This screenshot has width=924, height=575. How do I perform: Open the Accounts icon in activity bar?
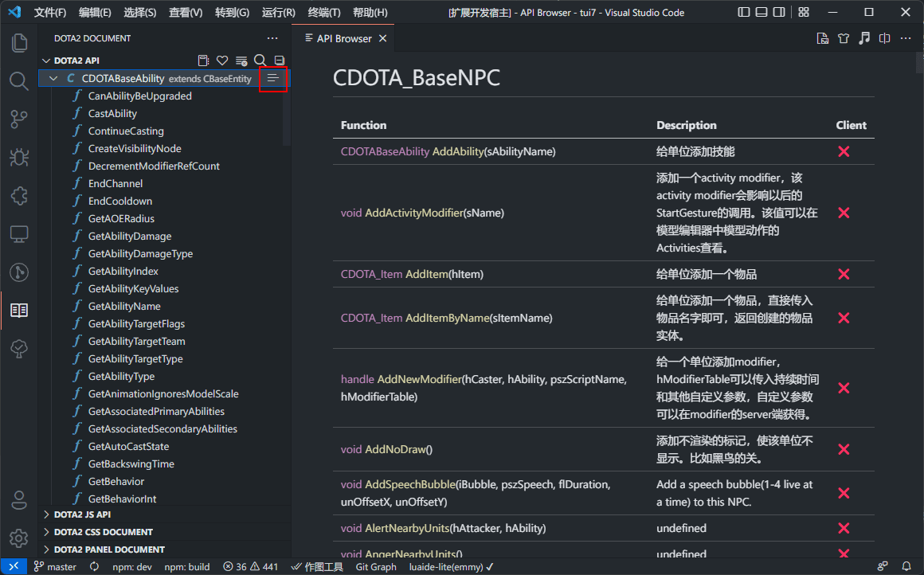point(19,500)
